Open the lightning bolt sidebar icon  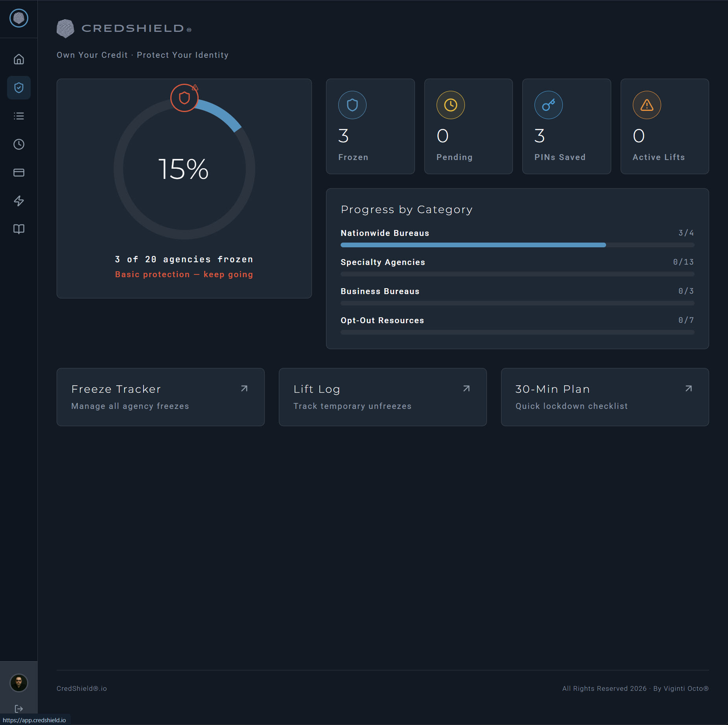(19, 201)
